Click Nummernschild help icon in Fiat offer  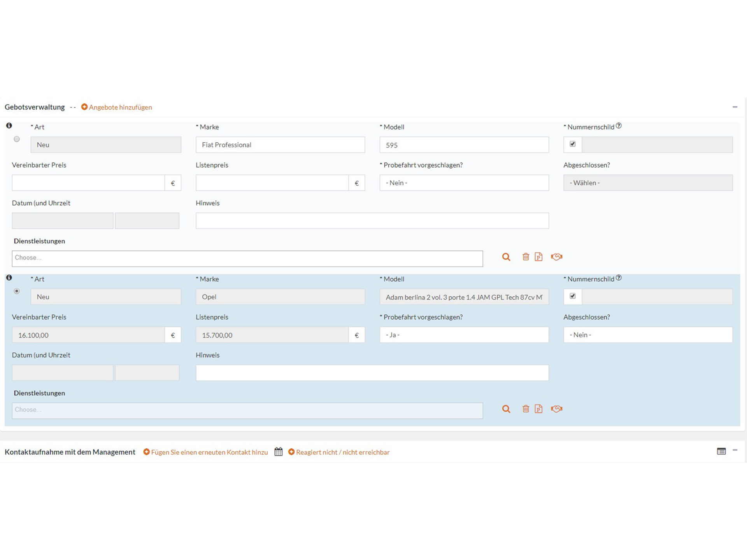pos(619,126)
